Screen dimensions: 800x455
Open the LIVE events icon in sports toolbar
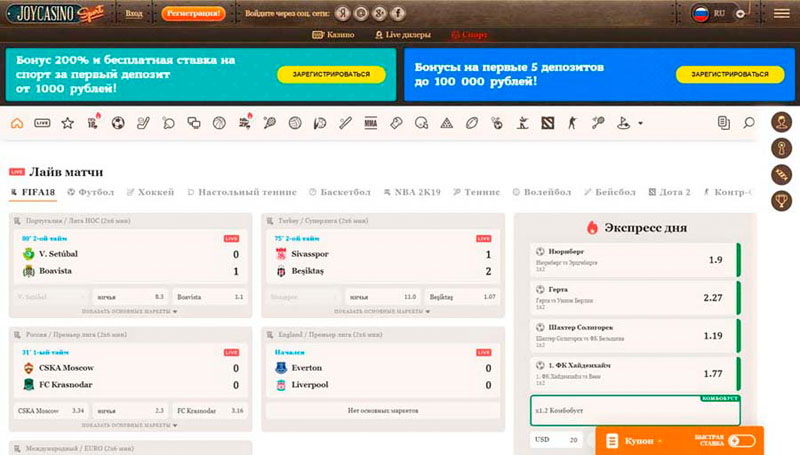pos(42,123)
